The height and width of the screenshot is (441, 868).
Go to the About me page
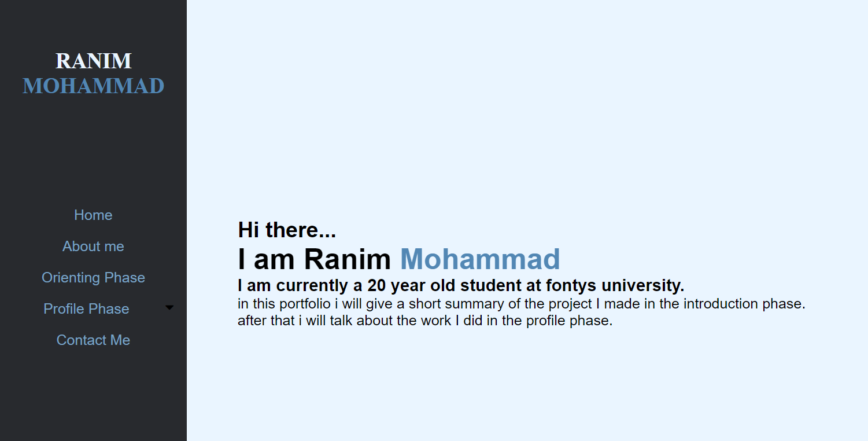pos(93,247)
